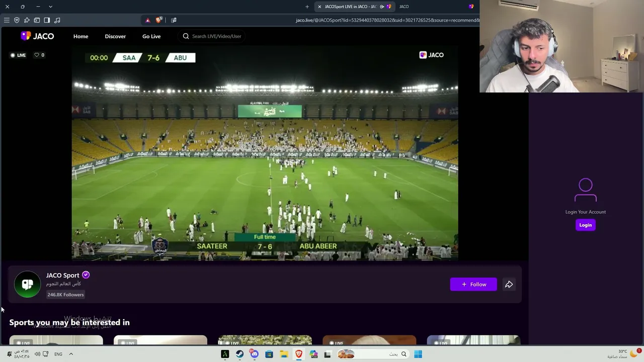Click the verified badge beside JACO Sport
This screenshot has width=644, height=362.
86,275
